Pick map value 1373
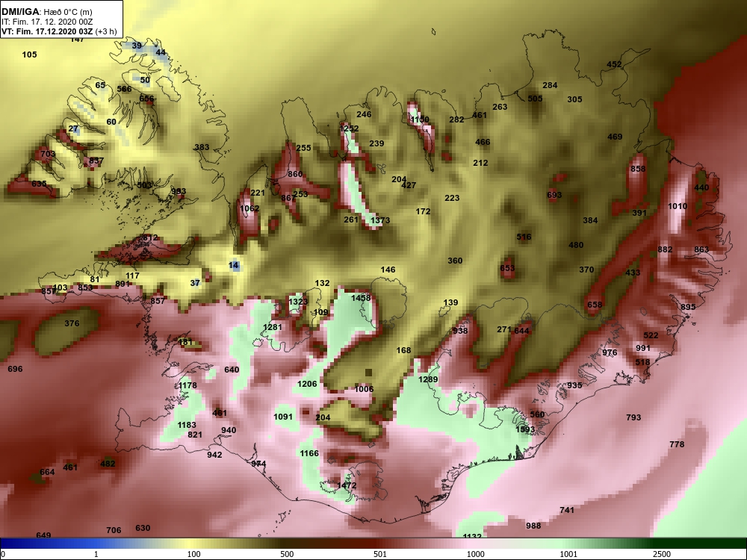This screenshot has width=747, height=560. tap(380, 220)
